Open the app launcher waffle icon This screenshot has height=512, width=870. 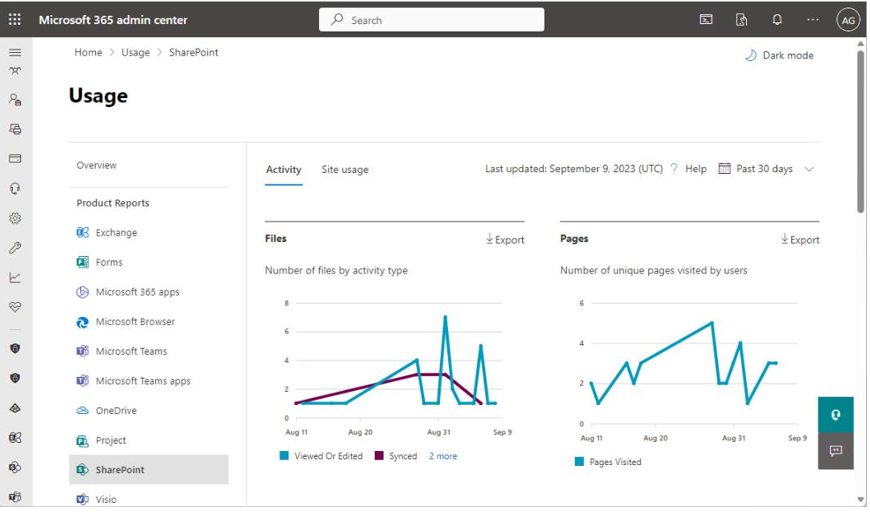[x=15, y=19]
